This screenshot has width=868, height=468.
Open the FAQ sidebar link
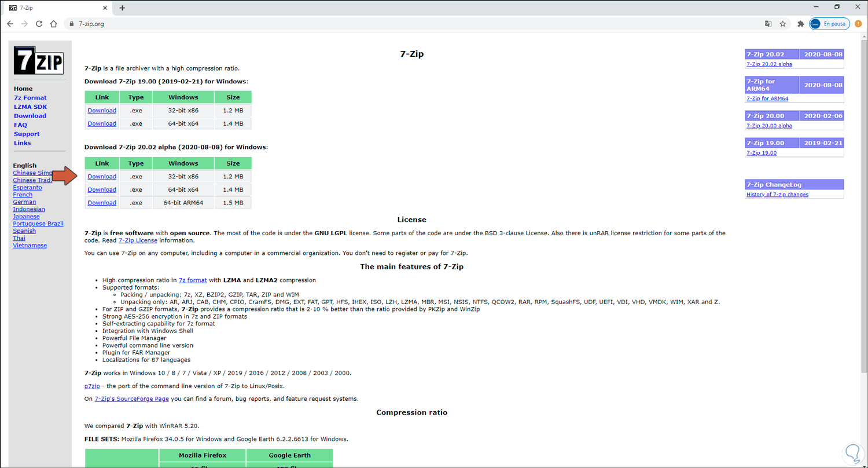pyautogui.click(x=20, y=125)
